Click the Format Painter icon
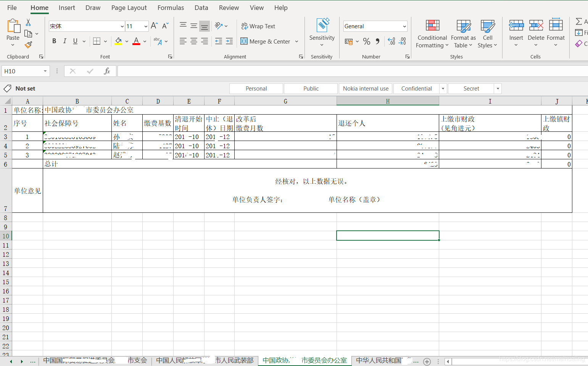588x366 pixels. [x=28, y=45]
